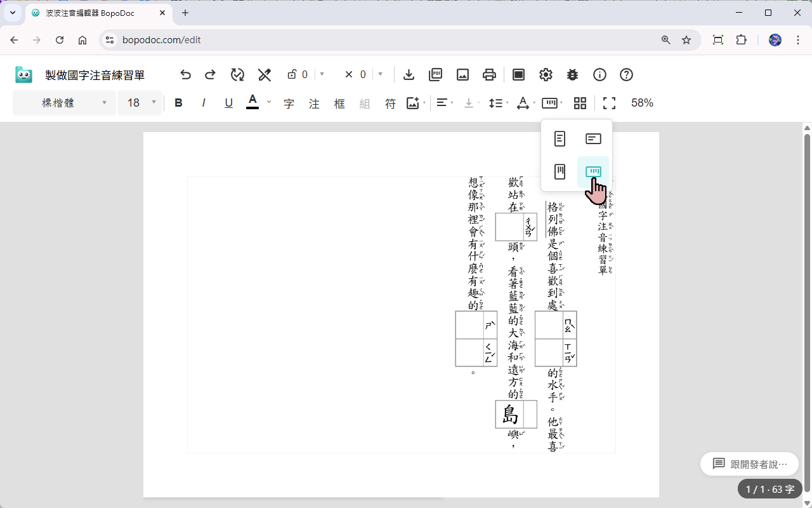The width and height of the screenshot is (812, 508).
Task: Toggle underline formatting
Action: (228, 103)
